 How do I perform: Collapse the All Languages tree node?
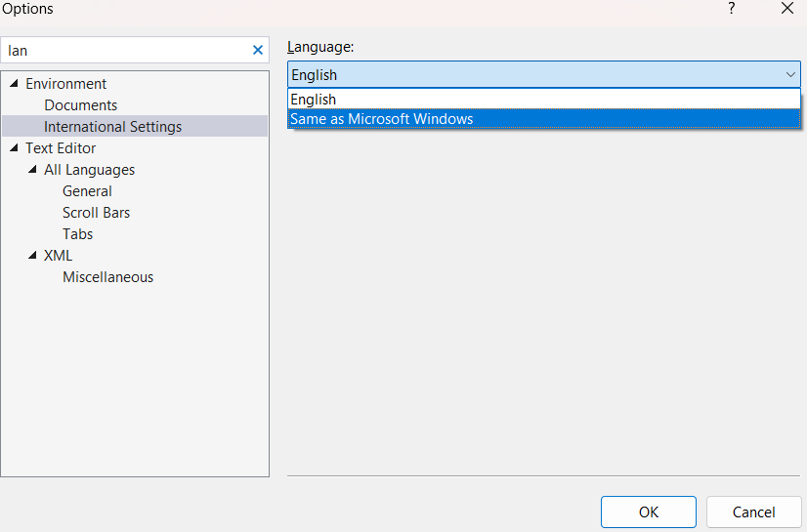pos(32,170)
